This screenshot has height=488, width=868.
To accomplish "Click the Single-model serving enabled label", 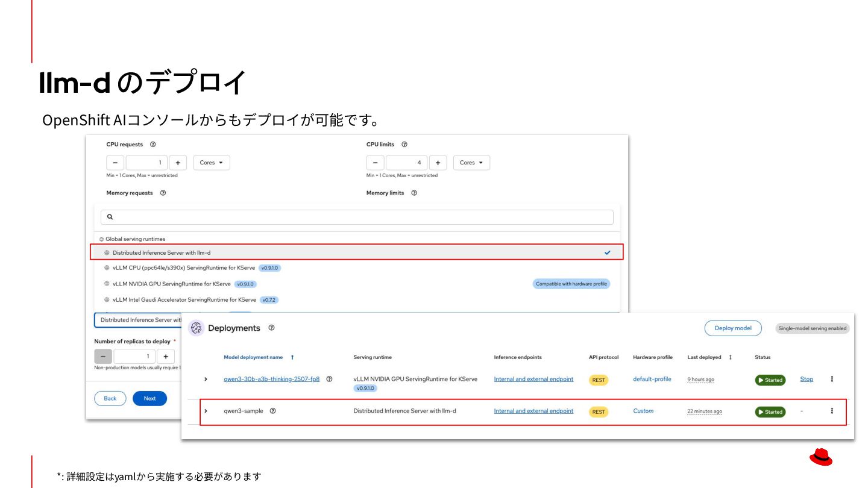I will [813, 328].
